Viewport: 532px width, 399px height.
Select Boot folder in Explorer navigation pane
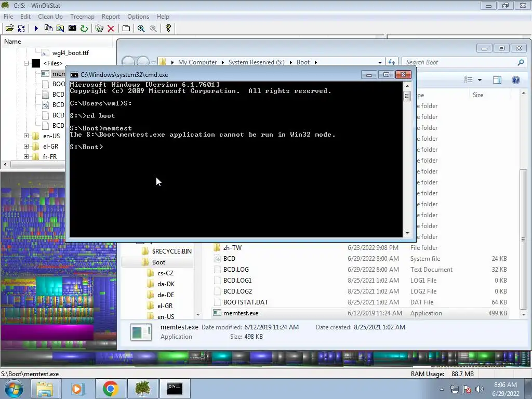pyautogui.click(x=158, y=262)
